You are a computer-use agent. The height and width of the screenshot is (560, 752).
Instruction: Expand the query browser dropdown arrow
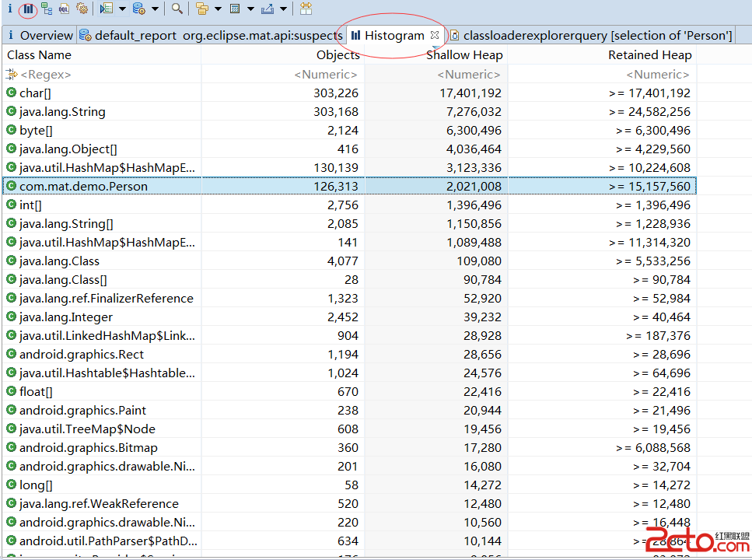coord(155,9)
